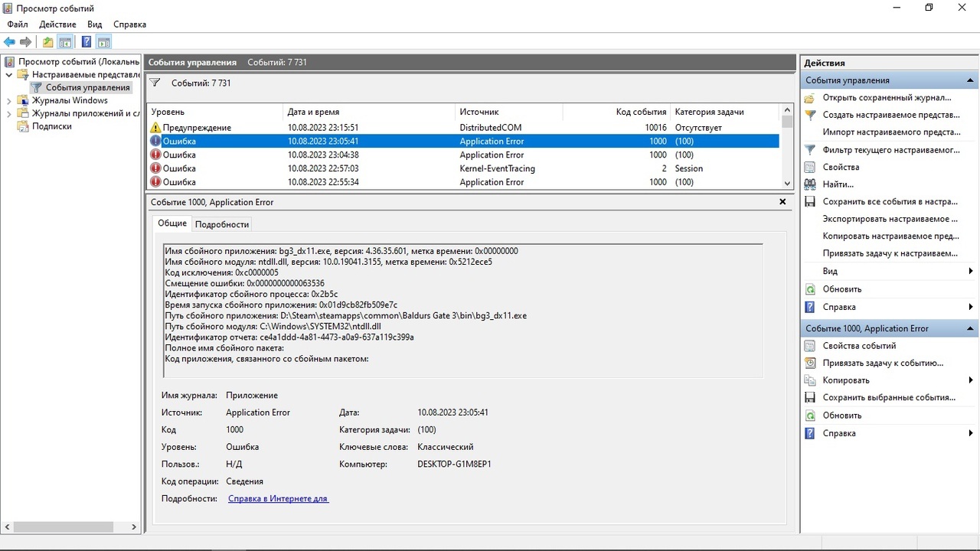This screenshot has width=980, height=551.
Task: Click the Найти binoculars icon
Action: coord(810,184)
